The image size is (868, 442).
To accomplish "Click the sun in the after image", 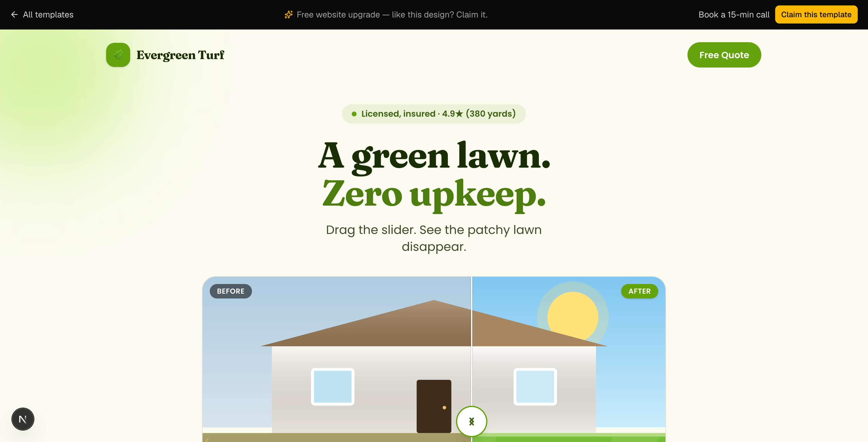I will (573, 317).
